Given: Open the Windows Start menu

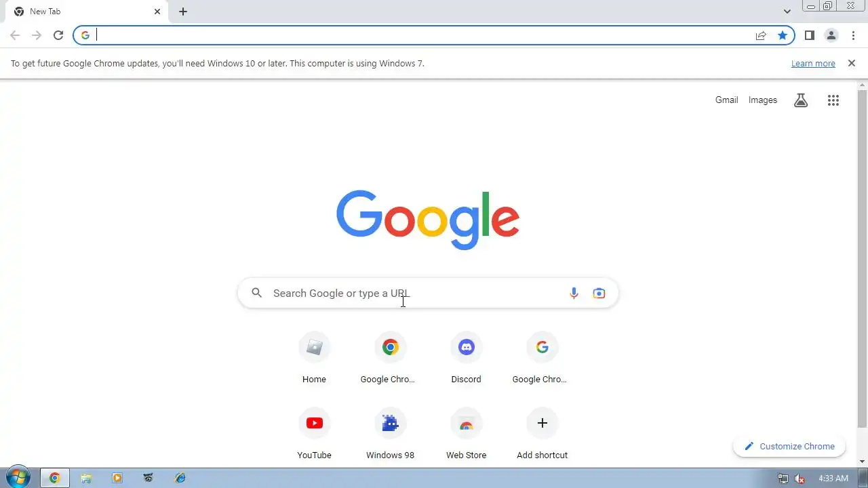Looking at the screenshot, I should pyautogui.click(x=18, y=478).
